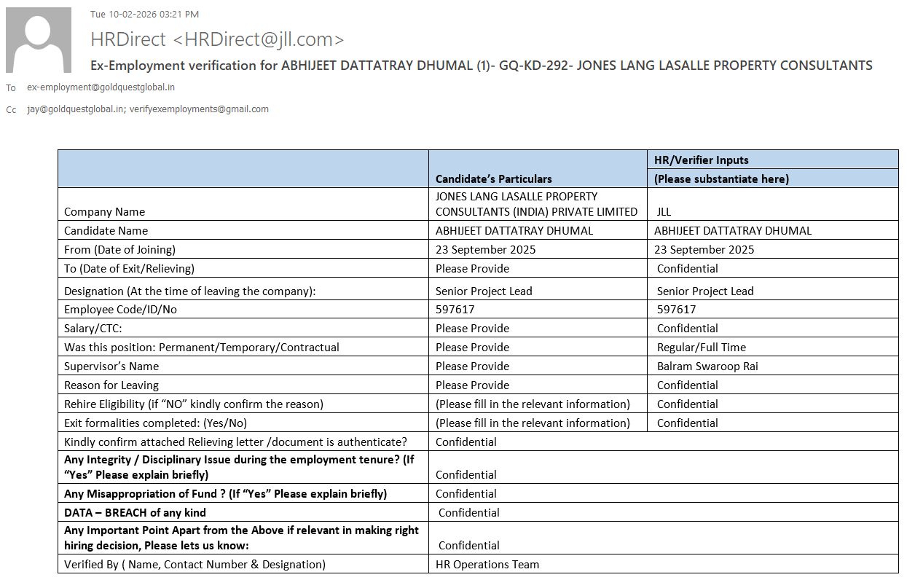This screenshot has width=907, height=588.
Task: Click 'Confidential' in Reason for Leaving row
Action: pos(687,385)
